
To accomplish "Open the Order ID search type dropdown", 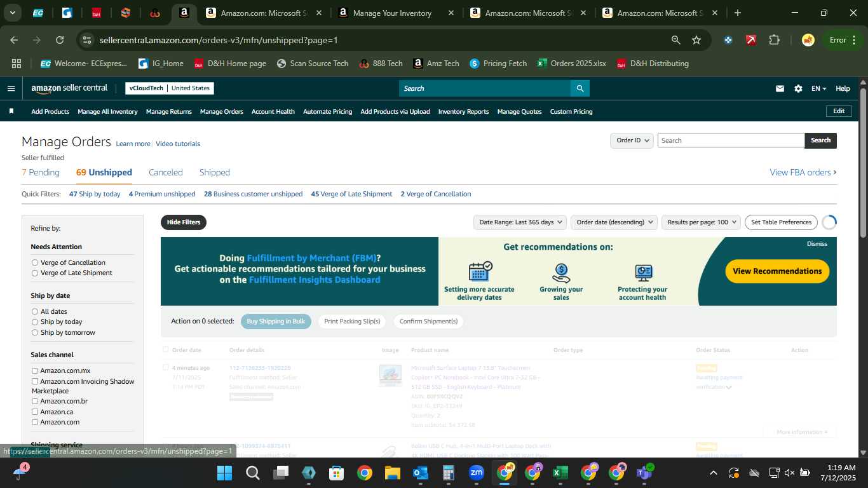I will point(632,140).
